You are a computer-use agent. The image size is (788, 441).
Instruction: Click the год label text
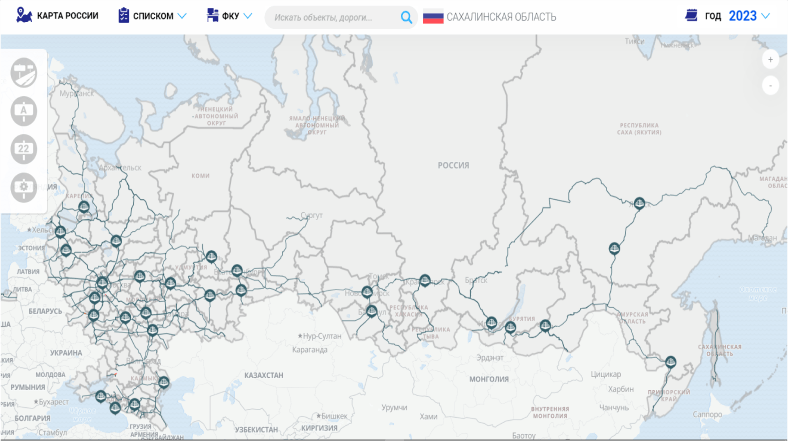click(713, 16)
